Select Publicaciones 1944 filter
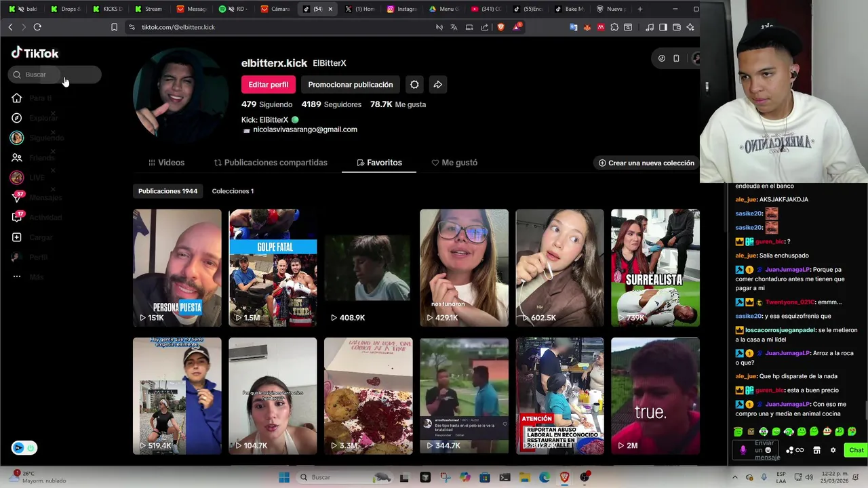868x488 pixels. 167,191
